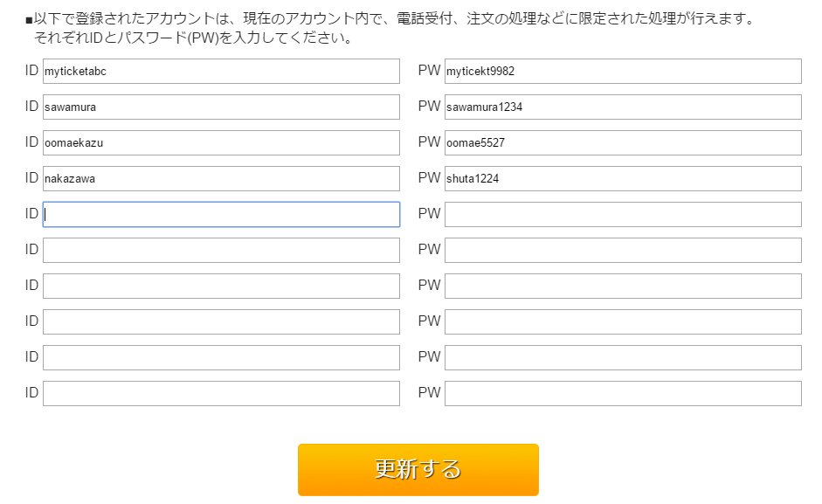
Task: Select the PW field containing sawamura1234
Action: (x=623, y=107)
